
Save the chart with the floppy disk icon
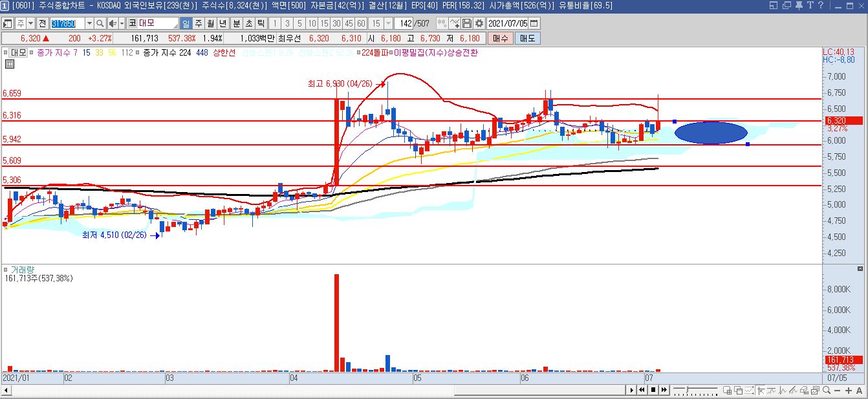(x=467, y=23)
